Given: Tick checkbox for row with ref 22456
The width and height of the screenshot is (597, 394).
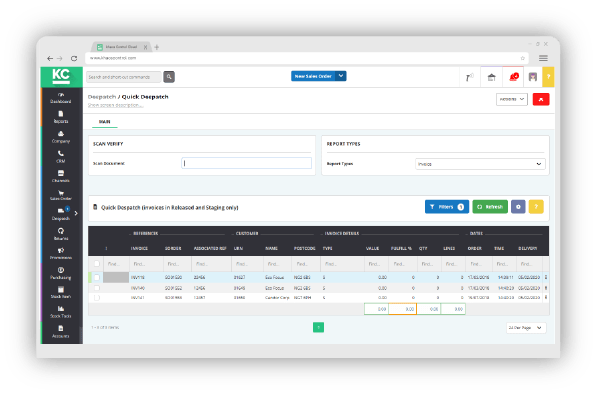Looking at the screenshot, I should tap(97, 278).
